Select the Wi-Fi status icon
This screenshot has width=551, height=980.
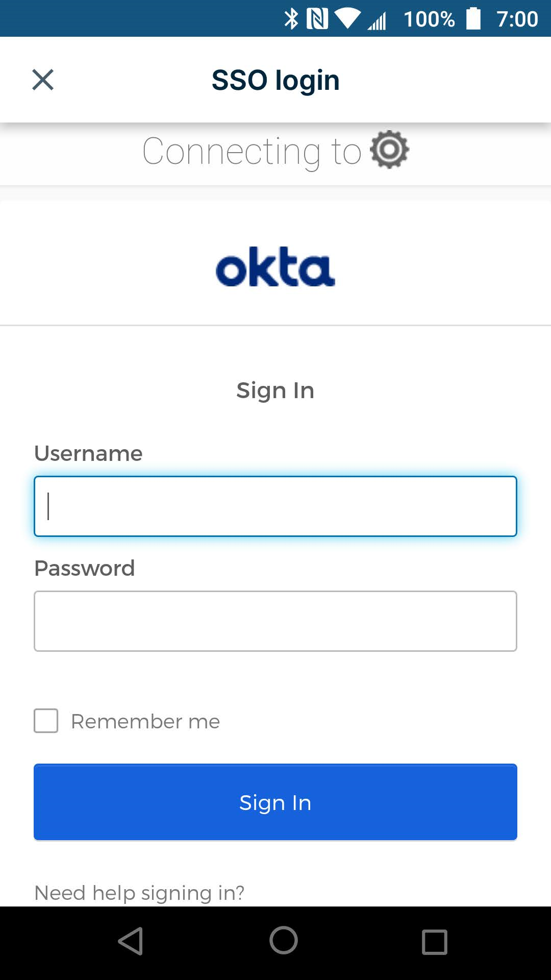point(347,18)
